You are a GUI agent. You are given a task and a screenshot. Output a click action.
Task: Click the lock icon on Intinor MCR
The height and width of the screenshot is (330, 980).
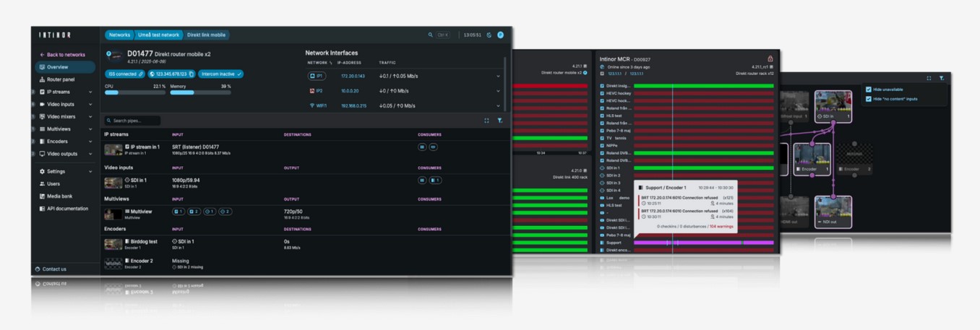click(770, 58)
